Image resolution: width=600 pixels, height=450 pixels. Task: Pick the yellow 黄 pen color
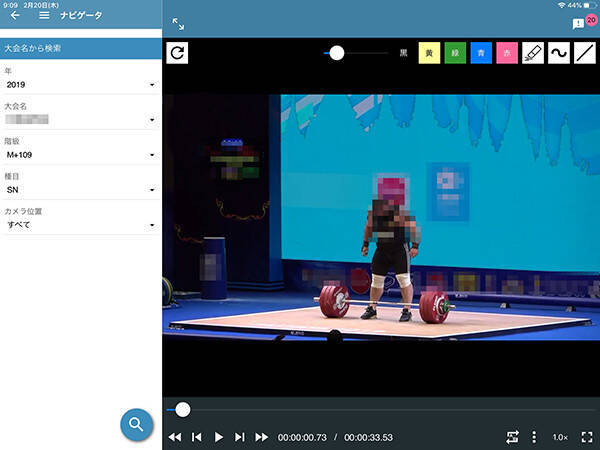[x=429, y=53]
